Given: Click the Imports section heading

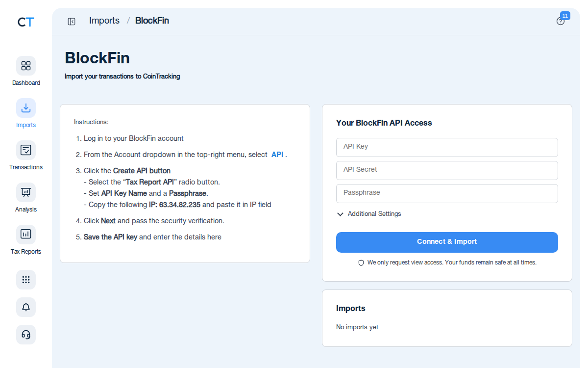Looking at the screenshot, I should [351, 309].
